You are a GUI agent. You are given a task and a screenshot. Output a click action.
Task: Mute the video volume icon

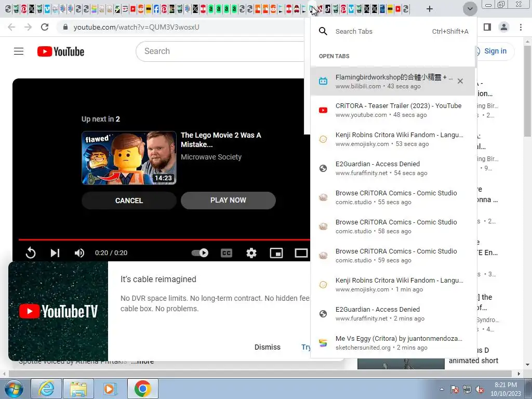pos(79,253)
